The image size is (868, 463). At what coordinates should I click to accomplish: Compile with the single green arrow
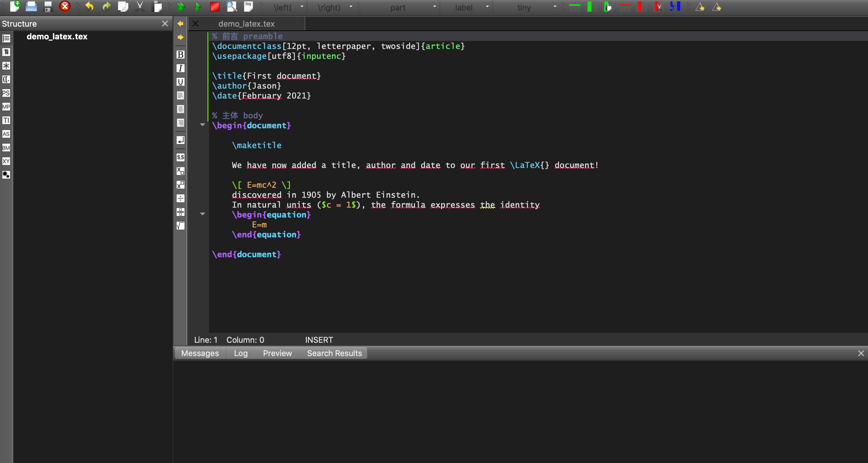198,7
